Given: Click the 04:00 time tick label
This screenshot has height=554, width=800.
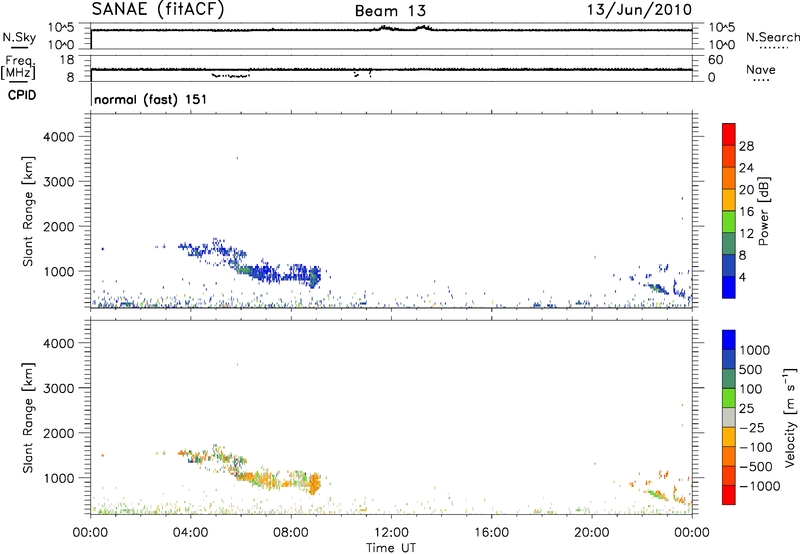Looking at the screenshot, I should tap(190, 533).
